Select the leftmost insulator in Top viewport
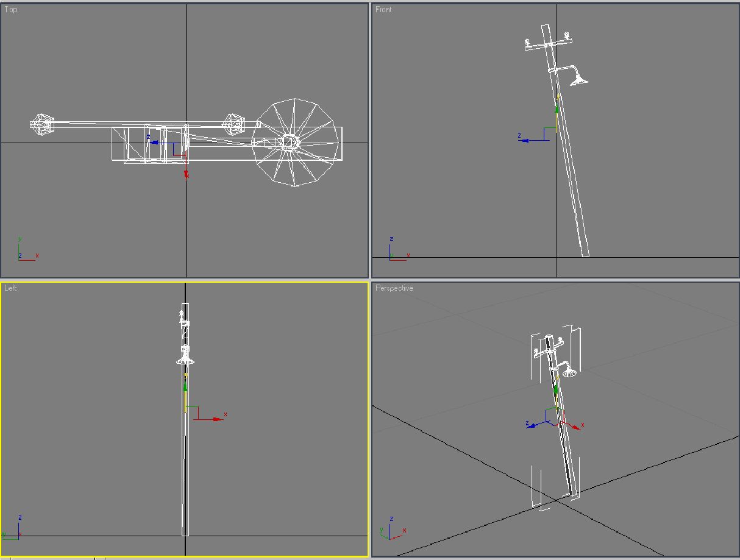This screenshot has height=560, width=740. point(41,125)
